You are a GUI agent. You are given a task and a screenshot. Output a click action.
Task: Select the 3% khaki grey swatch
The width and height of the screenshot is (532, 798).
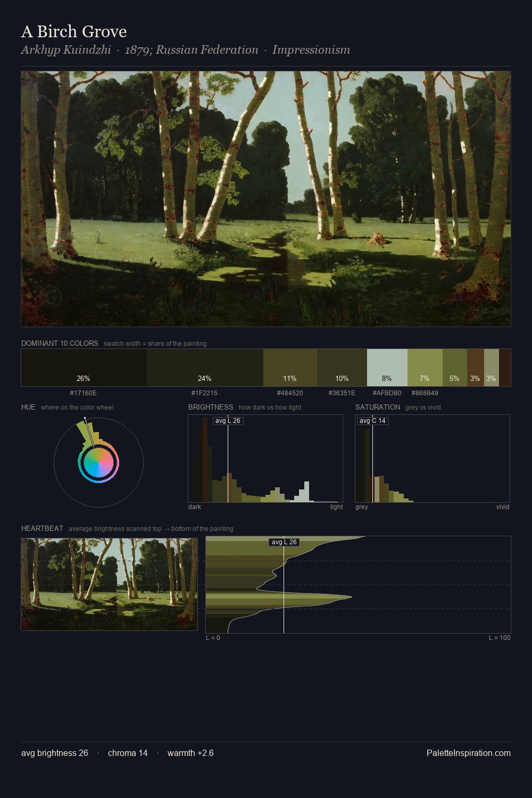(x=492, y=368)
